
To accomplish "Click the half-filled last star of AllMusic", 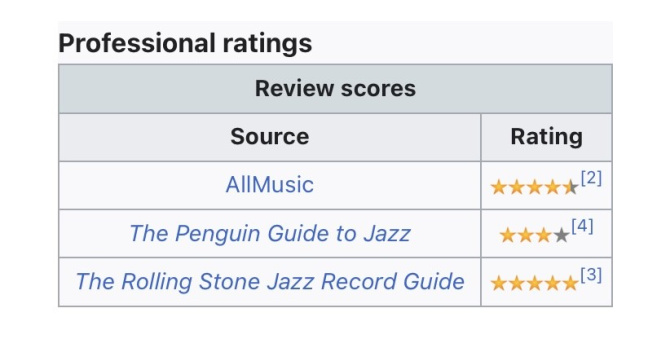I will (x=570, y=187).
